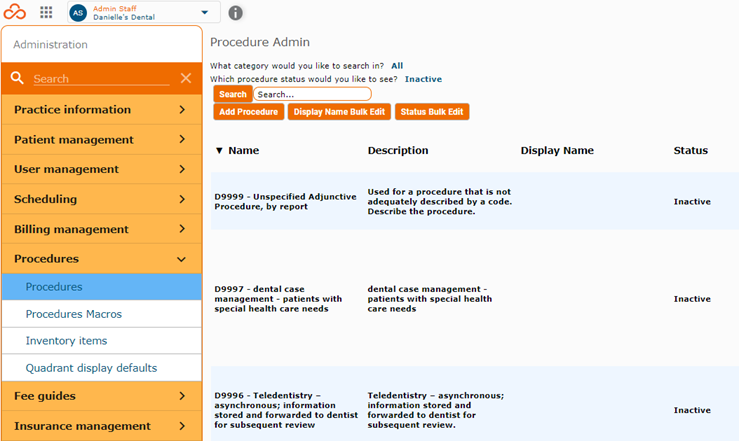The width and height of the screenshot is (739, 442).
Task: Click the Add Procedure button
Action: pos(248,112)
